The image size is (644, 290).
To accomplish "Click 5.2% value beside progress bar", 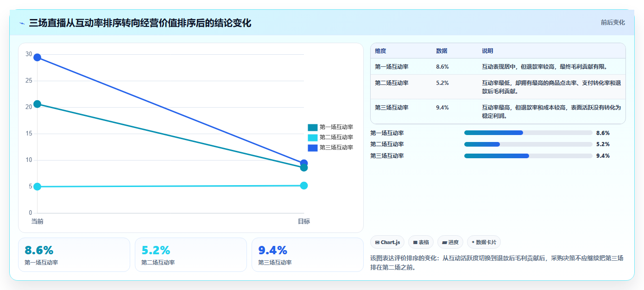I will pos(603,144).
